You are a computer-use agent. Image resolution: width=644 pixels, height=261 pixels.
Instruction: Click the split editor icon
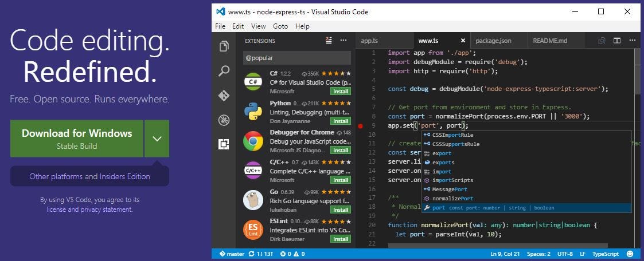pos(617,41)
